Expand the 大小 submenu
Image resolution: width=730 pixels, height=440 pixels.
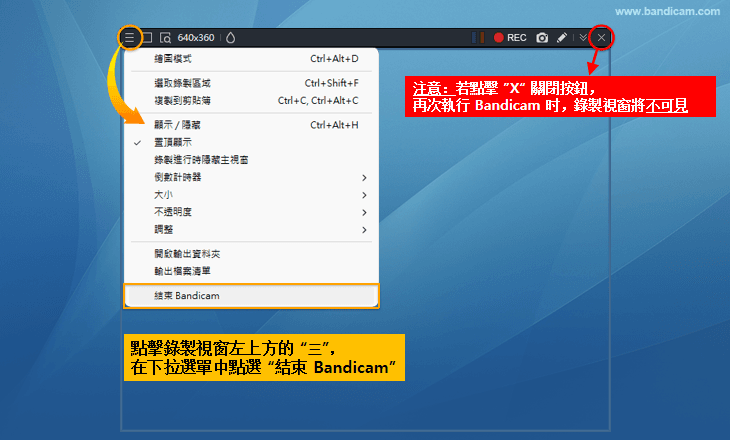pos(251,195)
